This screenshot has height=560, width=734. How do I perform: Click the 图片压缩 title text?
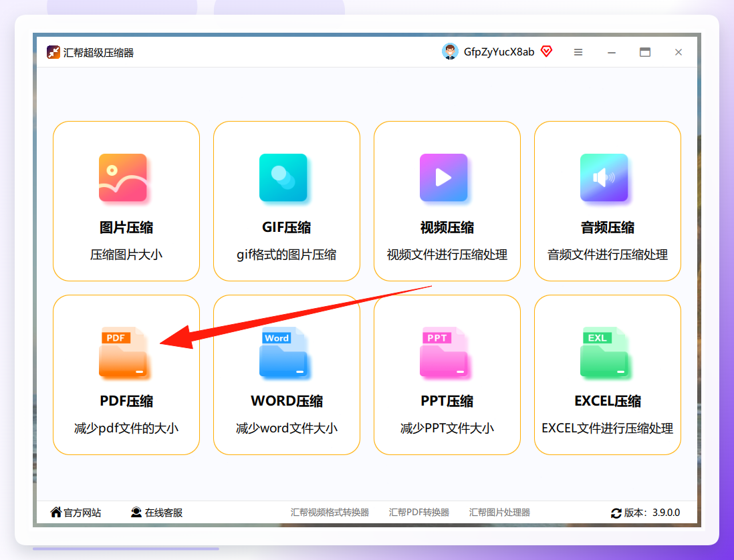point(126,227)
